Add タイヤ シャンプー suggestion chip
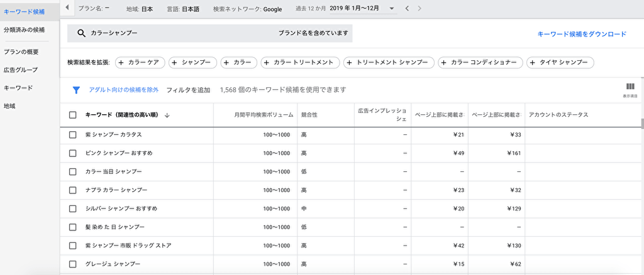The image size is (644, 275). point(560,63)
